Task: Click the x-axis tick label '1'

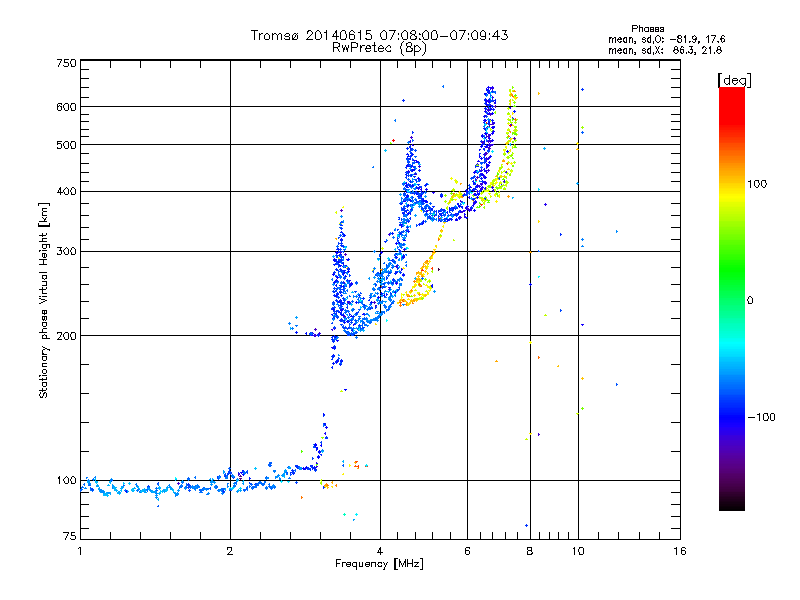Action: 80,551
